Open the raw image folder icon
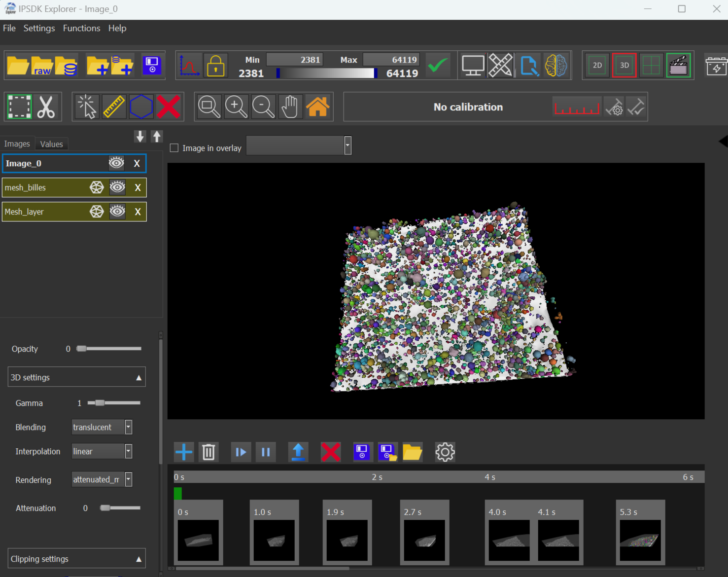 42,66
